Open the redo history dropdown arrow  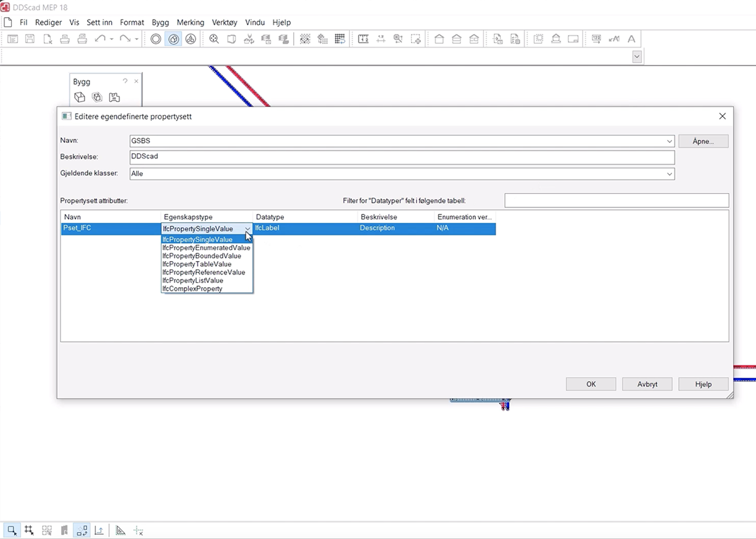tap(136, 39)
